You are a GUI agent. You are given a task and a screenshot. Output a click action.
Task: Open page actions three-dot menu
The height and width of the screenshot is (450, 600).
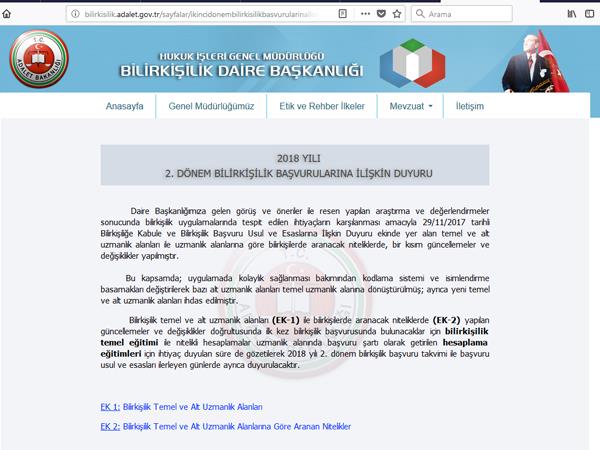(365, 14)
